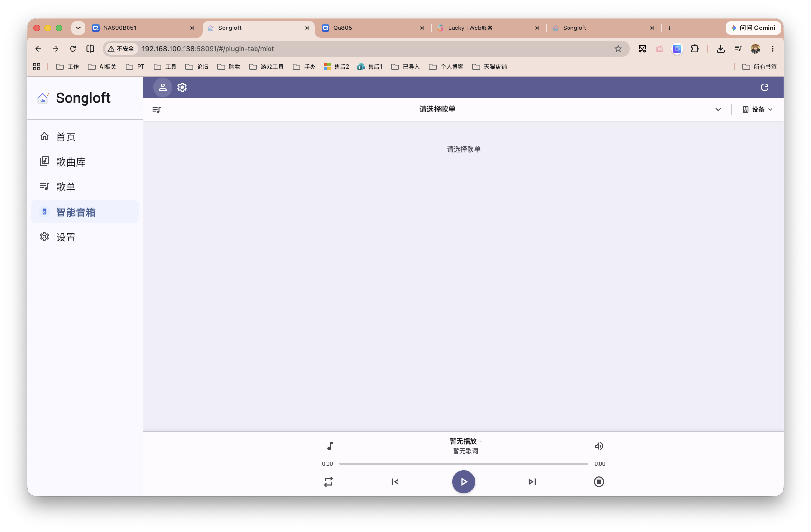Open the 个人博客 bookmark folder

point(446,67)
